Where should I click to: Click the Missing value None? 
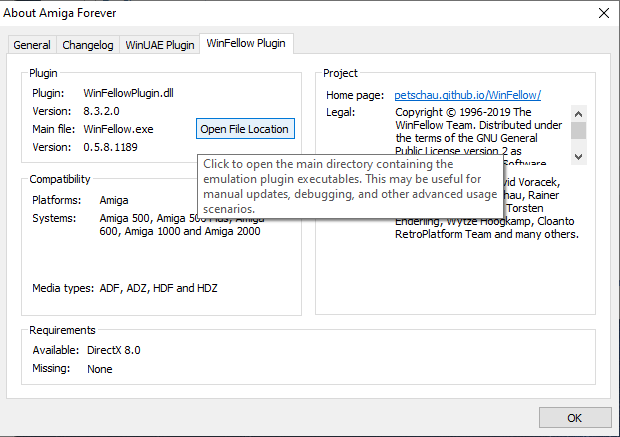(100, 369)
